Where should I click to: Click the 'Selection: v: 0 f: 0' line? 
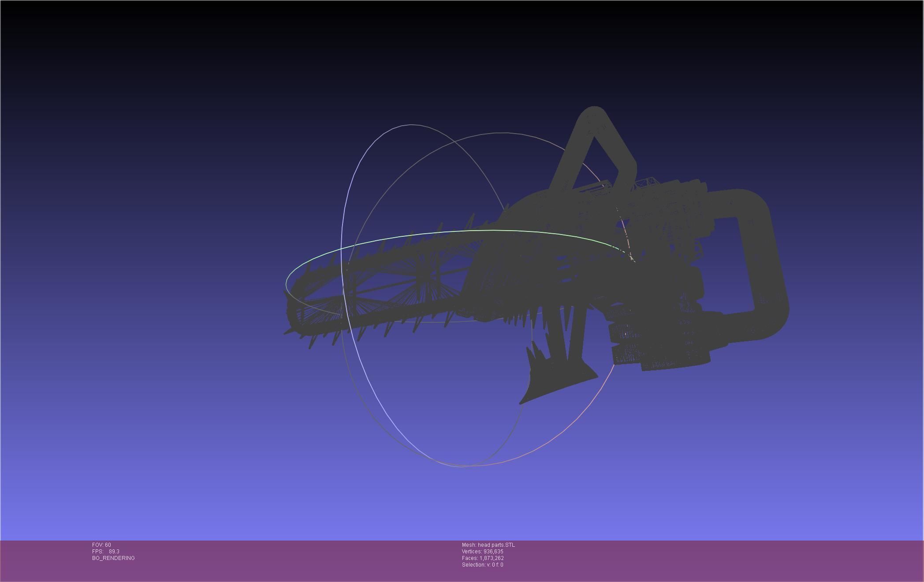pos(483,565)
